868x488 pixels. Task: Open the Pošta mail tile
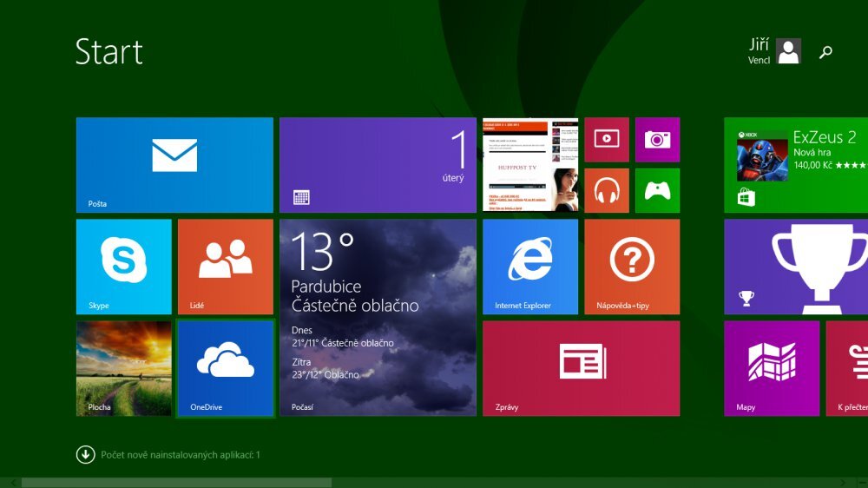coord(174,164)
